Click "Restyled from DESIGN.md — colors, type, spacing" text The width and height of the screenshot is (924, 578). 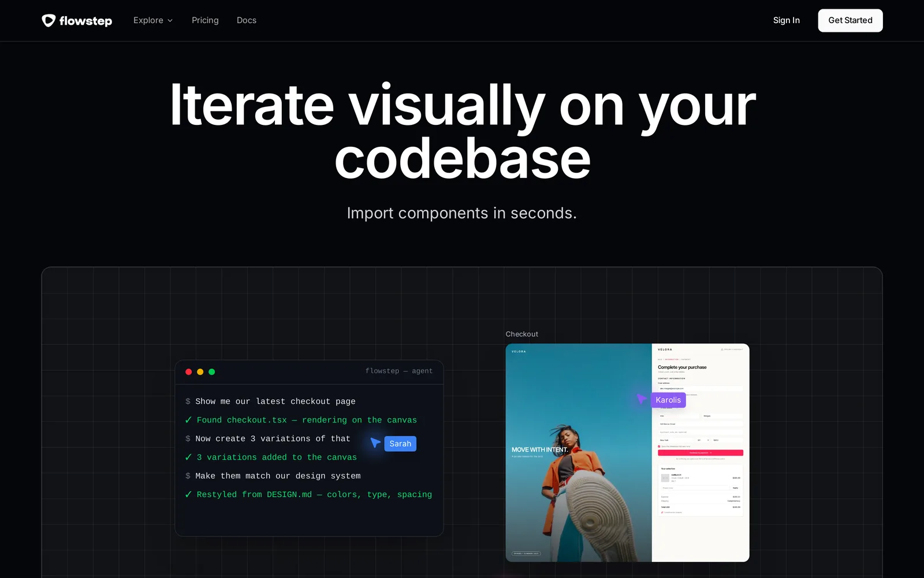point(314,494)
